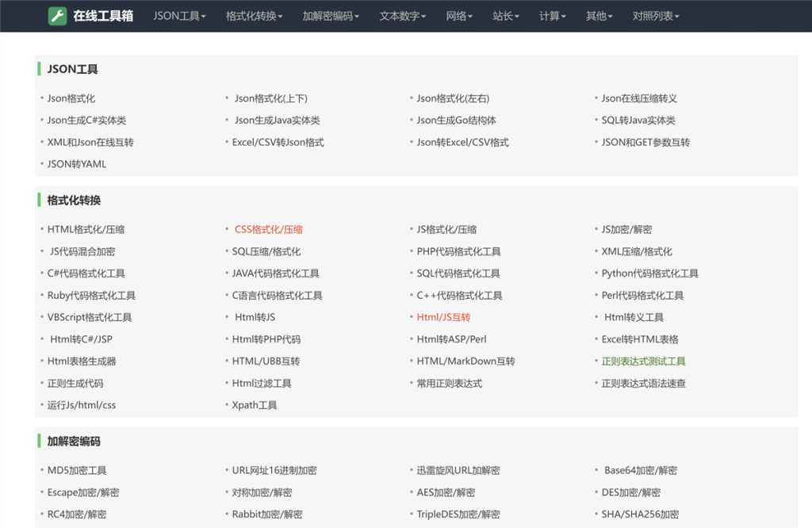Open the 加解密编码 dropdown
Screen dimensions: 812x528
point(330,15)
